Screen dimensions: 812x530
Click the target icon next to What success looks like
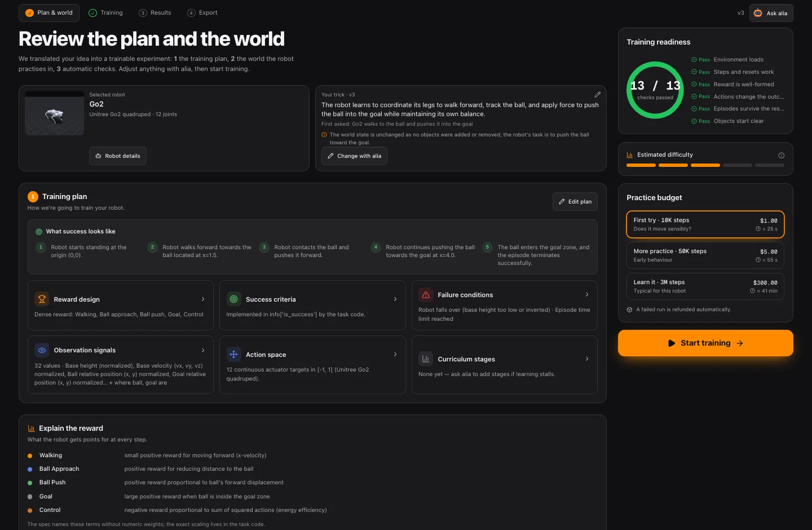tap(39, 232)
